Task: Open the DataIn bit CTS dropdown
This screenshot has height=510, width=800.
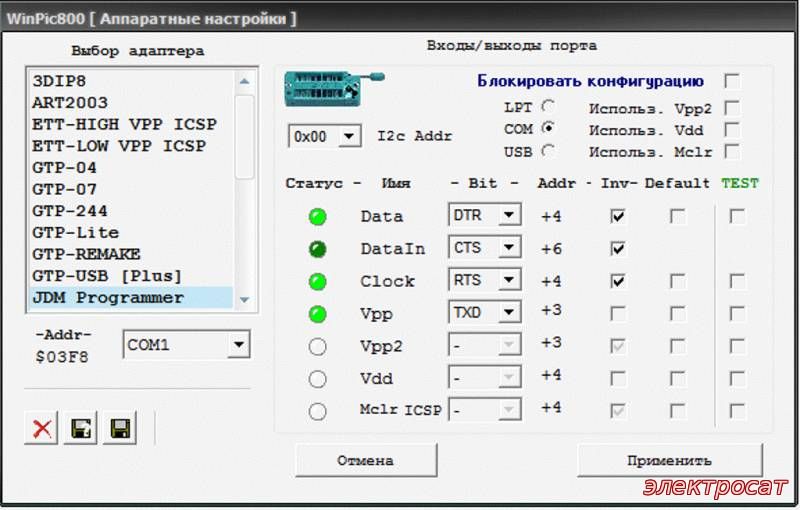Action: tap(485, 247)
